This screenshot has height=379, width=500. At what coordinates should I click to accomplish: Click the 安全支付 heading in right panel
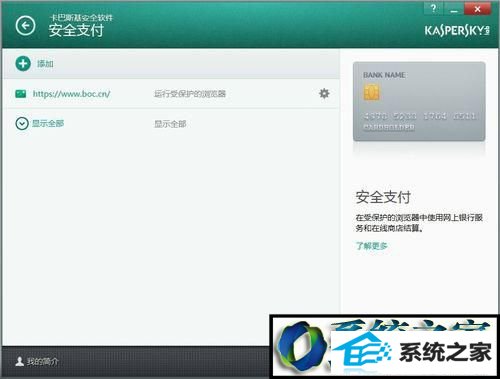[383, 197]
